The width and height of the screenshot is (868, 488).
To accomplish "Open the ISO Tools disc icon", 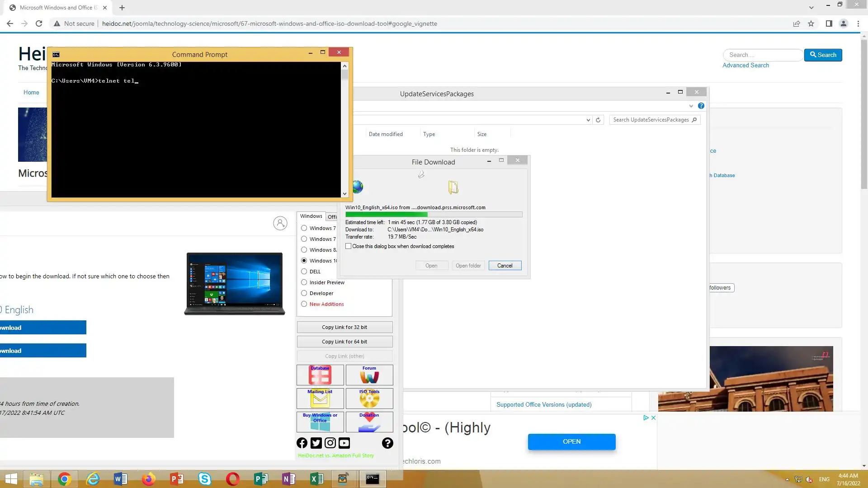I will click(x=369, y=399).
